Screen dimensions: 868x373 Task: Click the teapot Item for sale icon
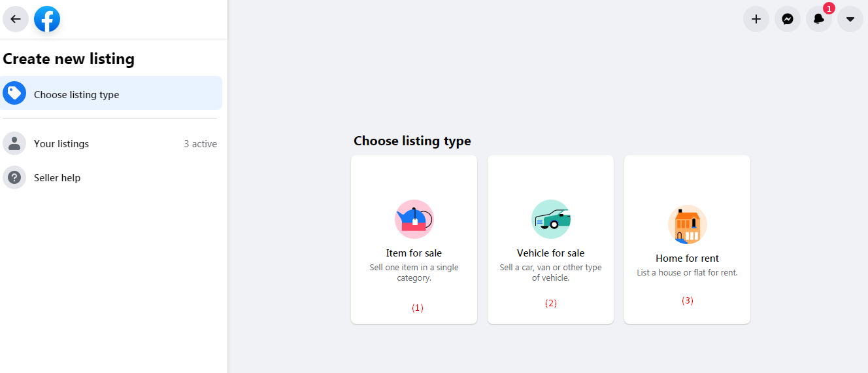(414, 219)
